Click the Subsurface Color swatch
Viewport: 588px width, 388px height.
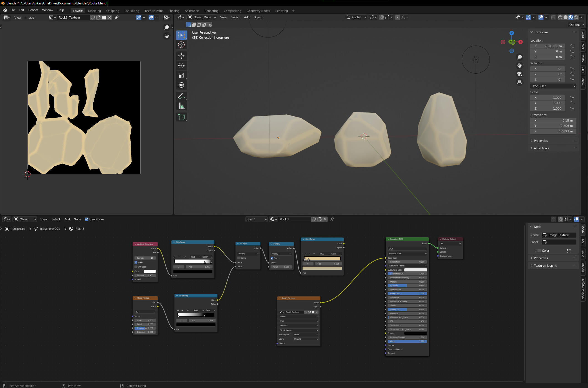click(x=415, y=270)
